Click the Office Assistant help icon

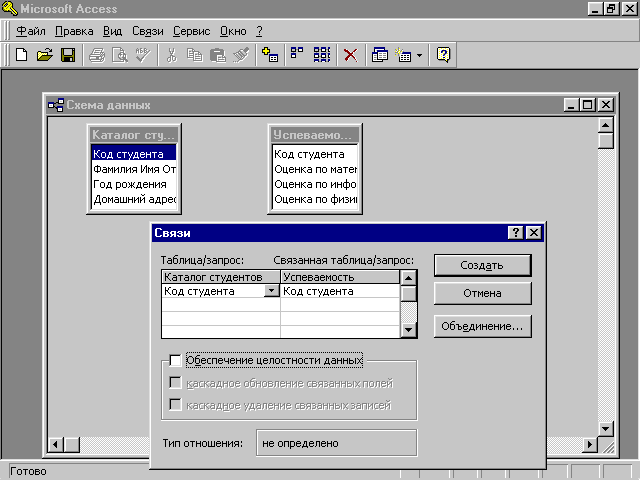pyautogui.click(x=443, y=54)
